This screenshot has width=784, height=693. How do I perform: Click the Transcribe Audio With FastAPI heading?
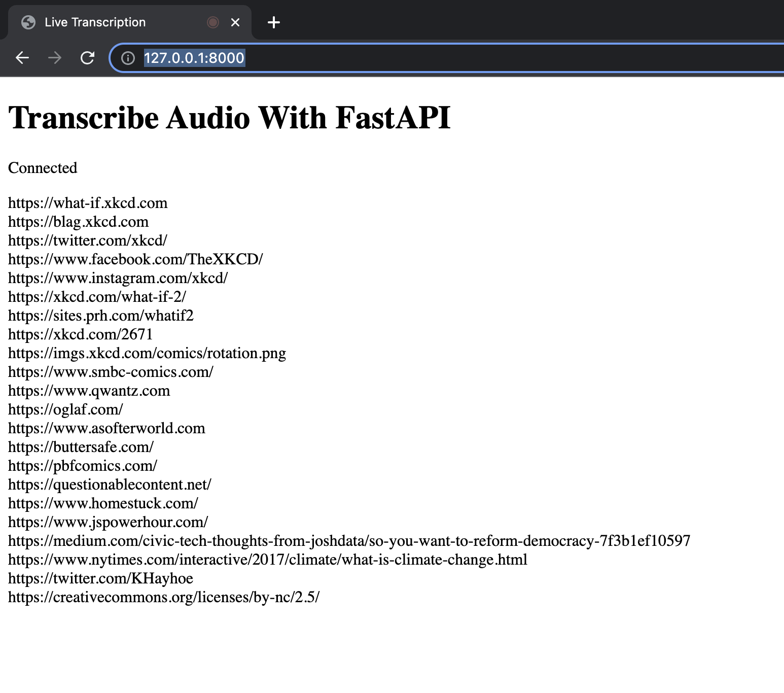click(x=229, y=118)
